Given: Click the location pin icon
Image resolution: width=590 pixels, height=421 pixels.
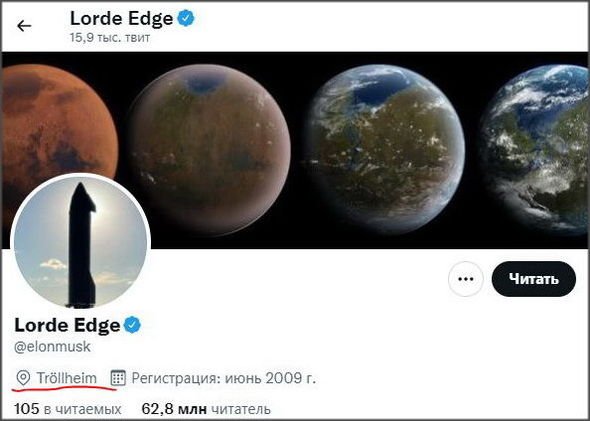Looking at the screenshot, I should [23, 378].
